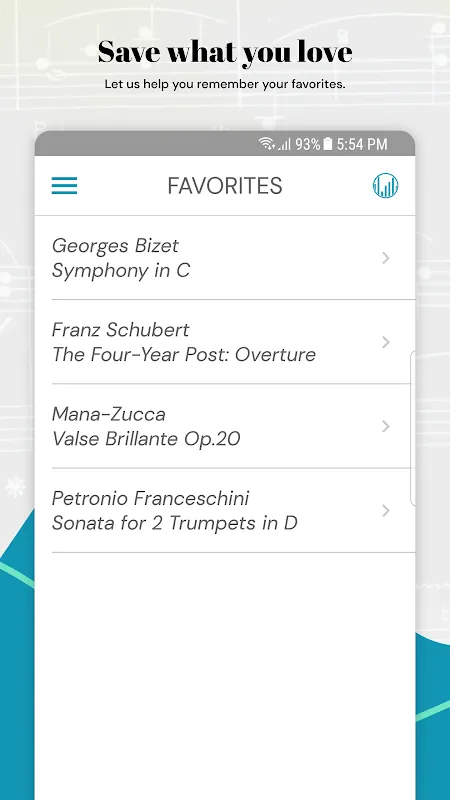450x800 pixels.
Task: Tap the cellular signal bars icon
Action: 284,144
